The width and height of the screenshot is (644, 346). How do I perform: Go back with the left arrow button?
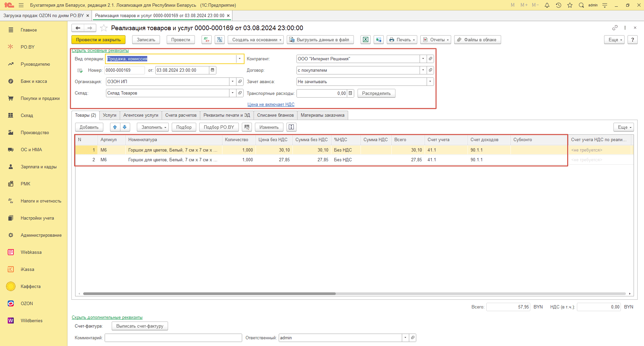pos(78,28)
